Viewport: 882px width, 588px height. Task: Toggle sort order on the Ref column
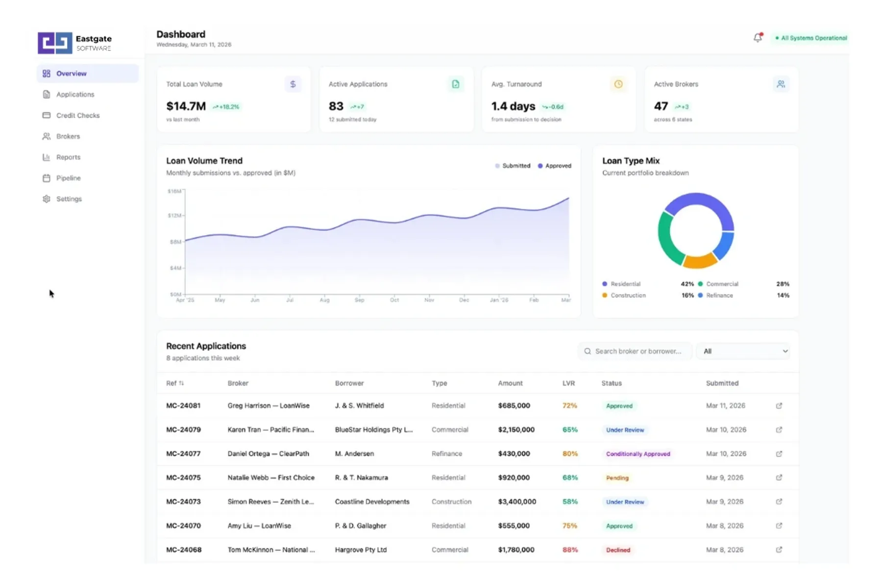pyautogui.click(x=175, y=383)
